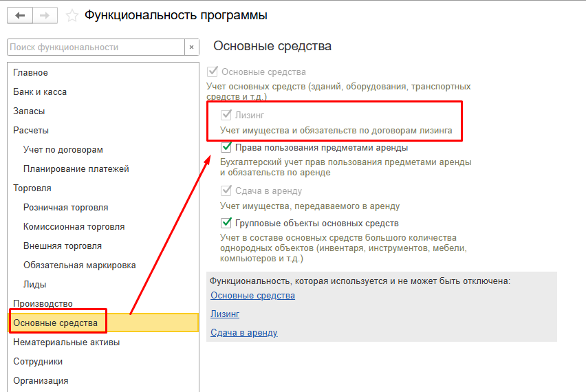Select 'Запасы' section in list
Image resolution: width=586 pixels, height=392 pixels.
tap(103, 111)
